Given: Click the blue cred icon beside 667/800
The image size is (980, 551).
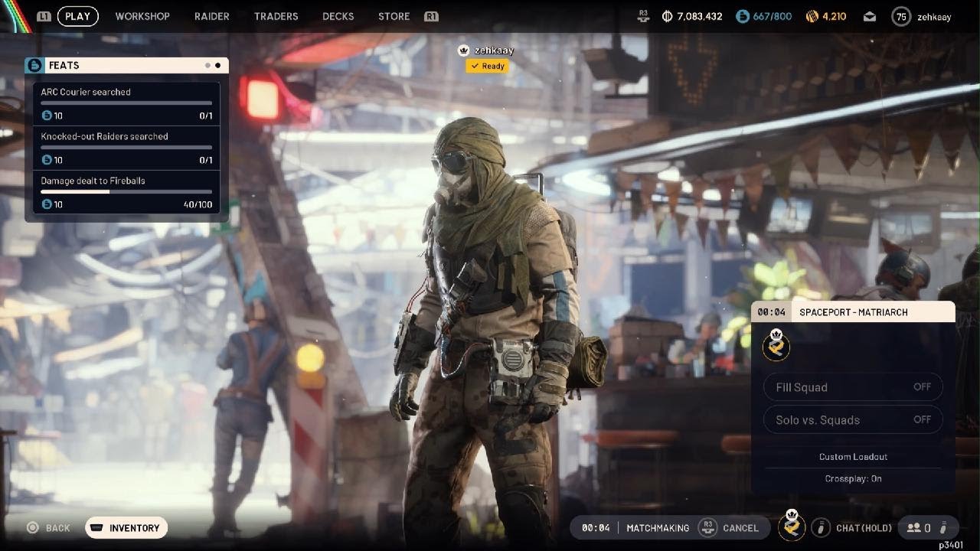Looking at the screenshot, I should coord(742,16).
